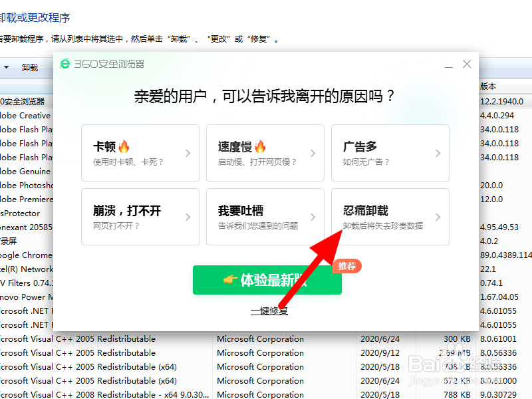
Task: Open the 我要吐槽 feedback card
Action: [265, 217]
